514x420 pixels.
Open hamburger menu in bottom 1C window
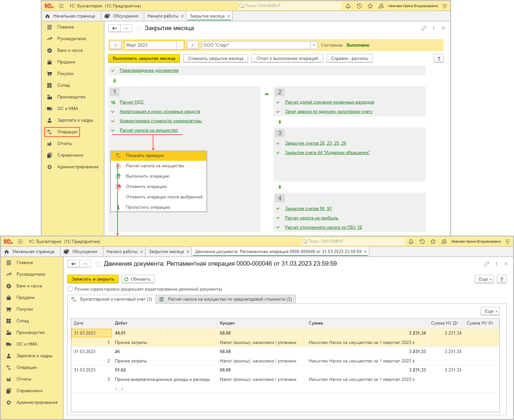coord(20,241)
